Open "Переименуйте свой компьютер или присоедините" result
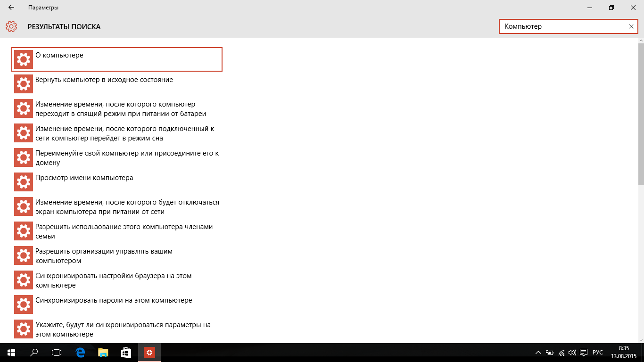The image size is (644, 362). 116,157
